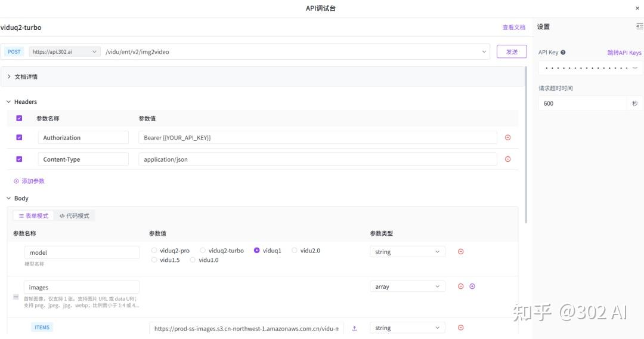Open the base URL dropdown
This screenshot has height=339, width=644.
[x=64, y=52]
